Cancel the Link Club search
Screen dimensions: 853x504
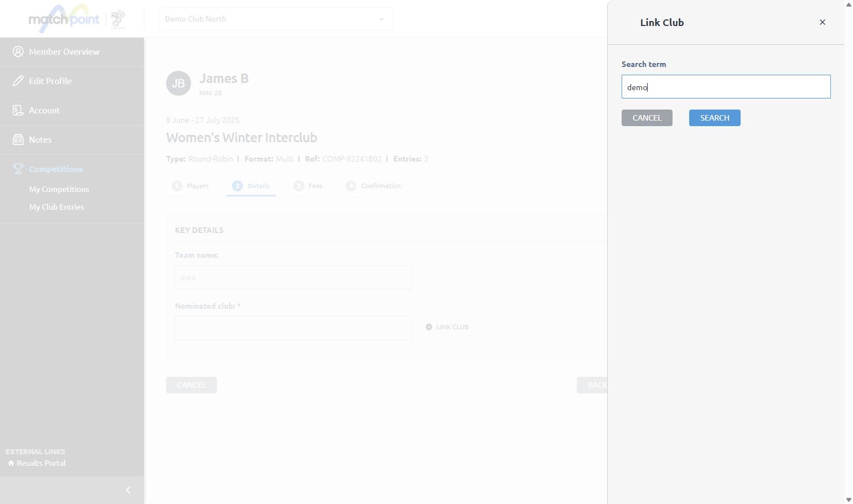tap(647, 118)
